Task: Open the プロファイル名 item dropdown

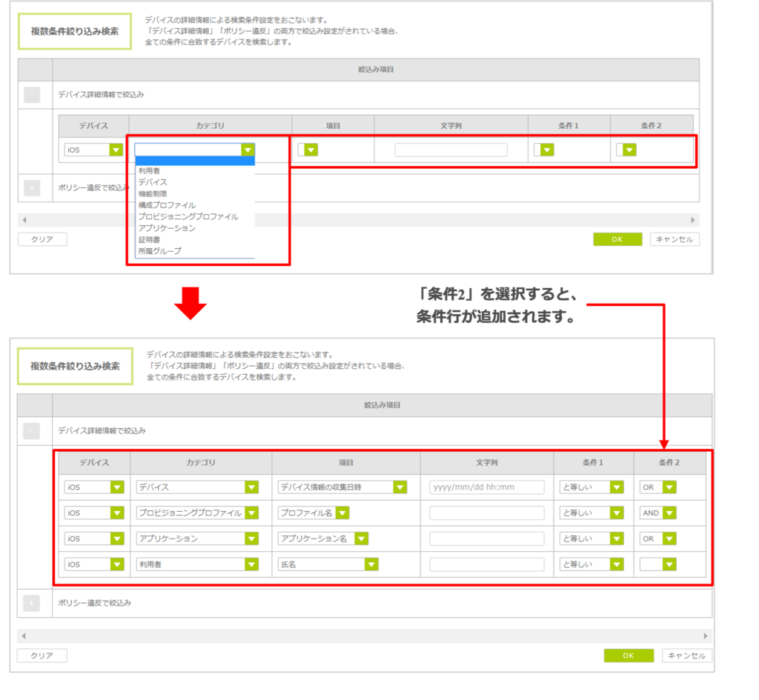Action: point(342,513)
